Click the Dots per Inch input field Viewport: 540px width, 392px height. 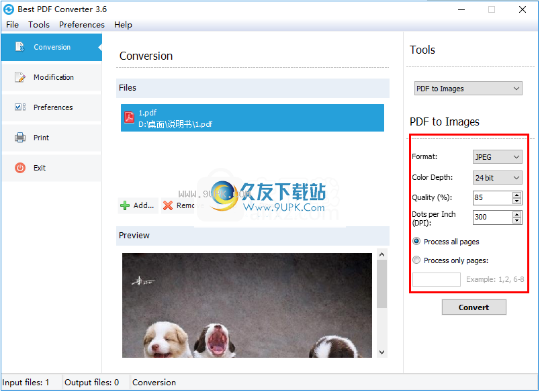(x=493, y=217)
